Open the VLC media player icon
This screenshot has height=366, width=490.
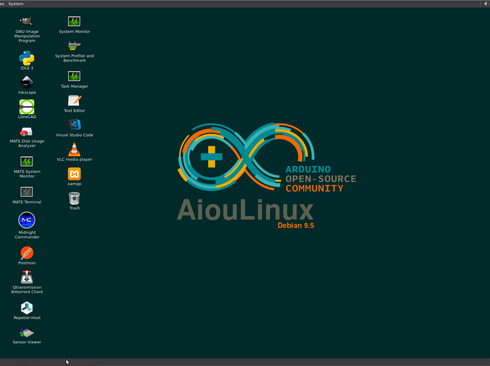click(74, 149)
